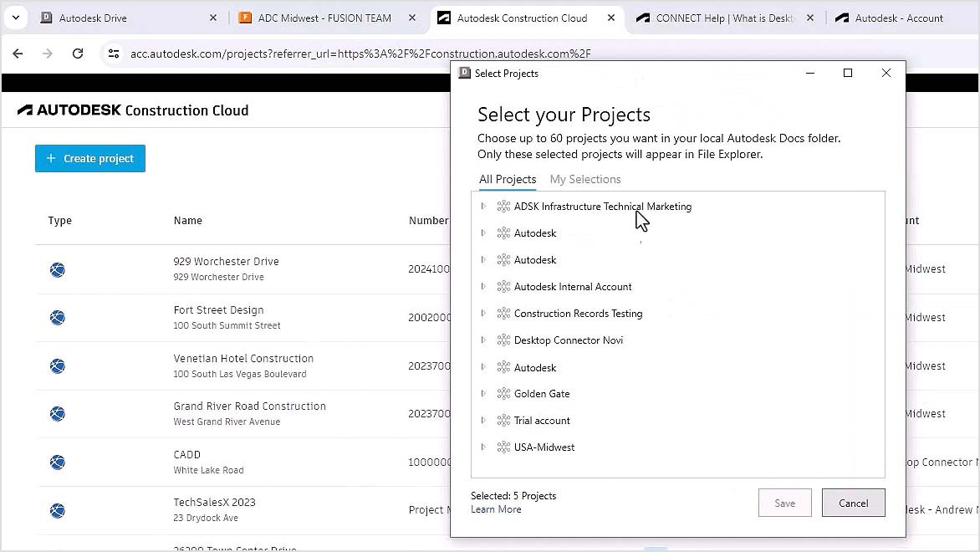The width and height of the screenshot is (980, 552).
Task: Click the hub icon beside USA-Midwest
Action: (x=503, y=447)
